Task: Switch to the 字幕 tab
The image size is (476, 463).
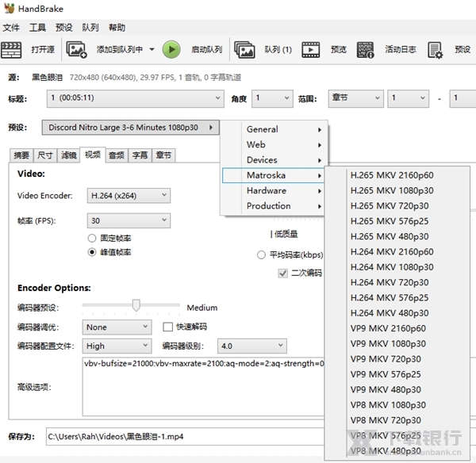Action: tap(140, 155)
